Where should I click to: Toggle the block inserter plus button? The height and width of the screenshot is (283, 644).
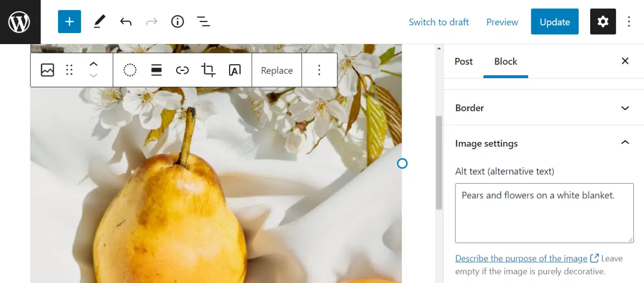click(69, 22)
